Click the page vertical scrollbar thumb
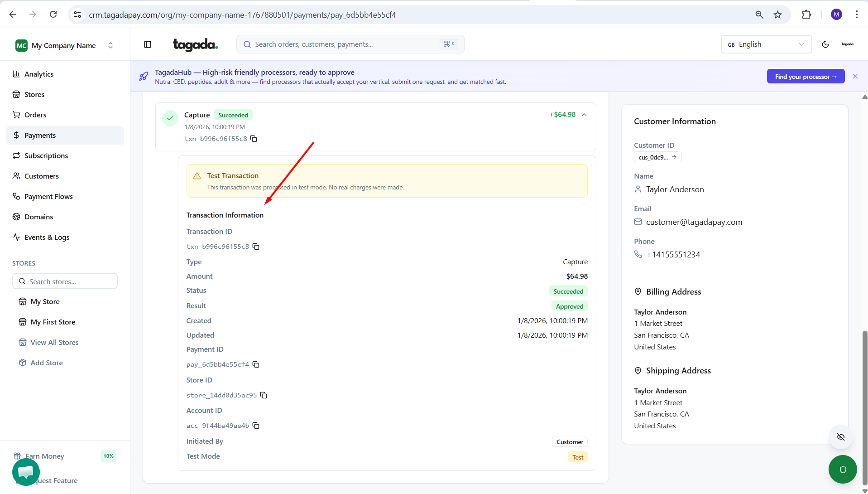 864,408
